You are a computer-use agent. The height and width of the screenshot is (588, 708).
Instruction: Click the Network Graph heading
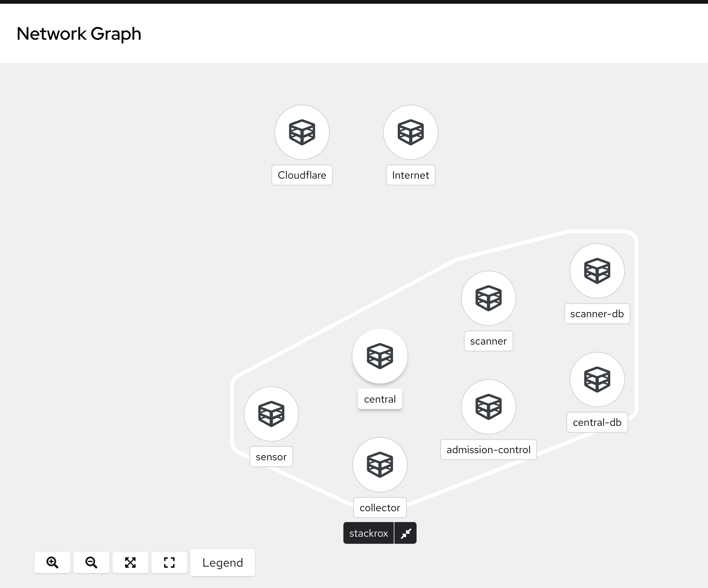(79, 34)
